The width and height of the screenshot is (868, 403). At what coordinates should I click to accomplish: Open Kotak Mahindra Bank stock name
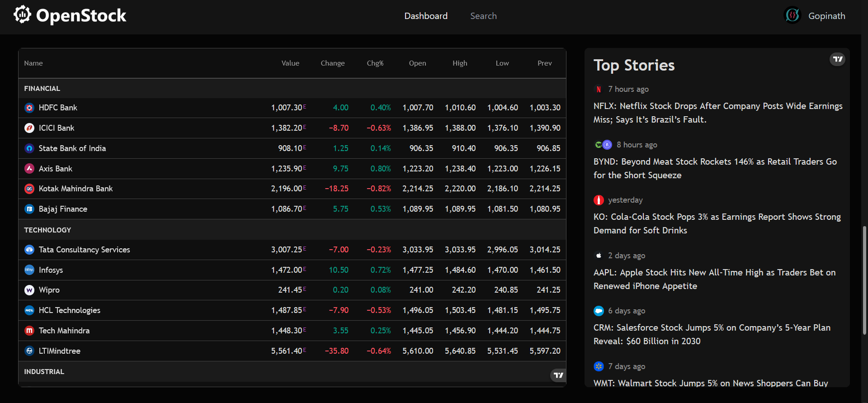point(75,189)
